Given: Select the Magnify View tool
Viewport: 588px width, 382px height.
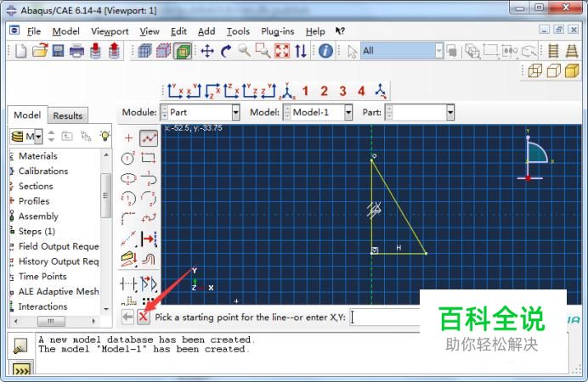Looking at the screenshot, I should (x=244, y=51).
